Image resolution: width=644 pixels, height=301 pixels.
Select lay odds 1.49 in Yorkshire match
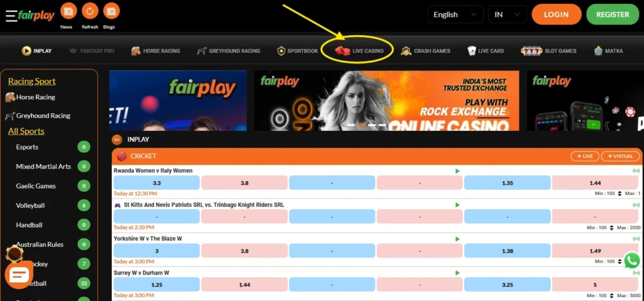click(x=595, y=251)
